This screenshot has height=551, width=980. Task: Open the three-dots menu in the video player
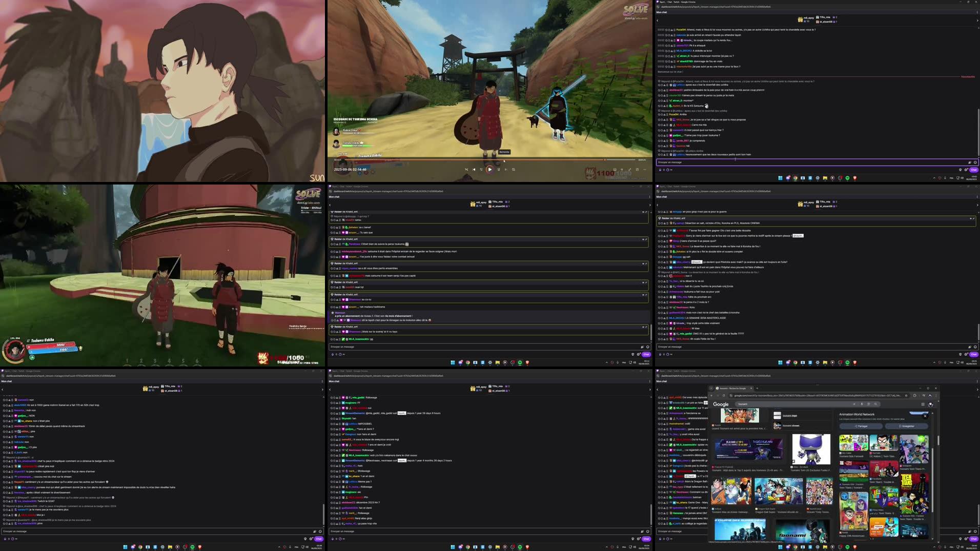[645, 170]
